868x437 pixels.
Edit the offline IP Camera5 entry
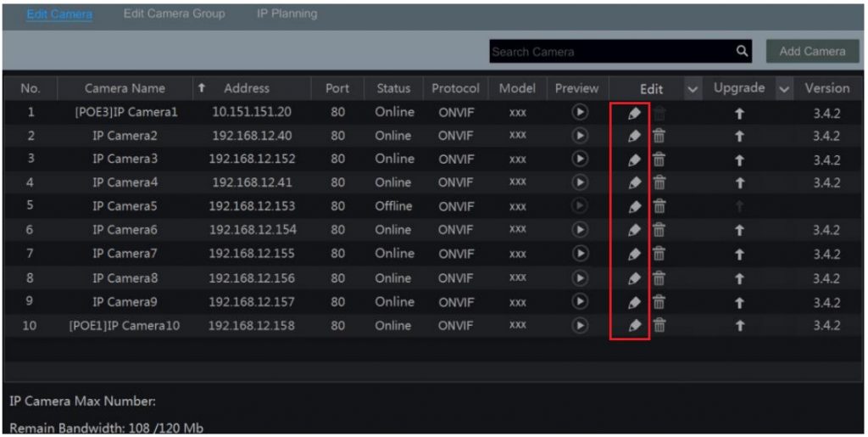(633, 206)
